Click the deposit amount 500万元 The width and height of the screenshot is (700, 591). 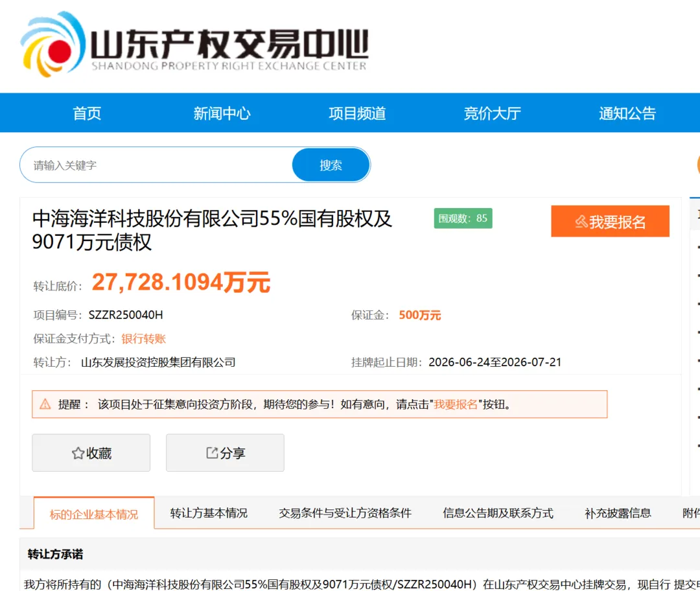tap(419, 315)
